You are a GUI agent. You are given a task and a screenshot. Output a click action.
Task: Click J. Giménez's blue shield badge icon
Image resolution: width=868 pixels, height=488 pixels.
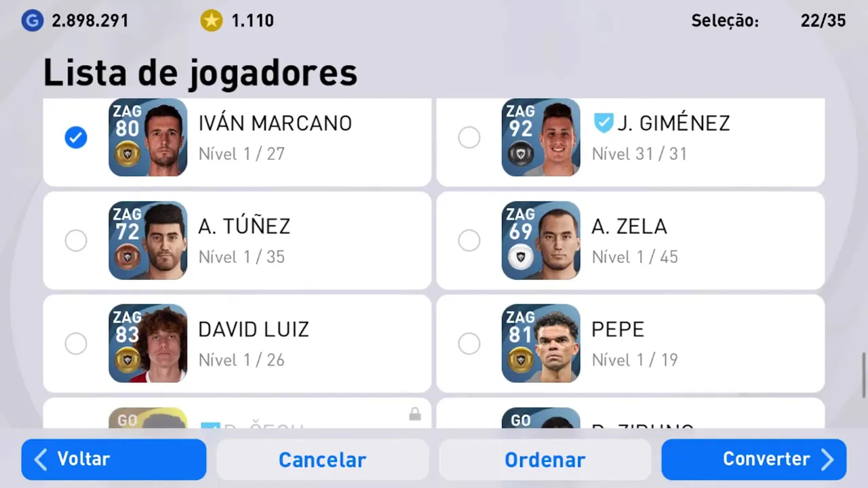coord(603,123)
